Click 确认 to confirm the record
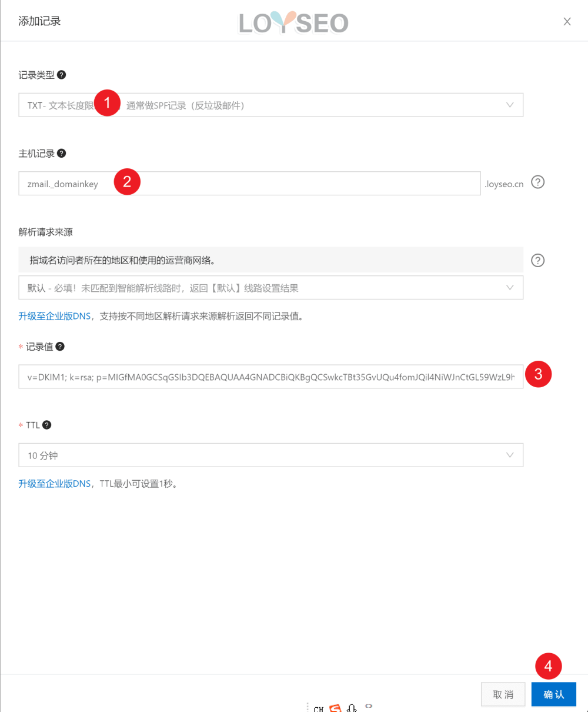588x712 pixels. tap(553, 694)
